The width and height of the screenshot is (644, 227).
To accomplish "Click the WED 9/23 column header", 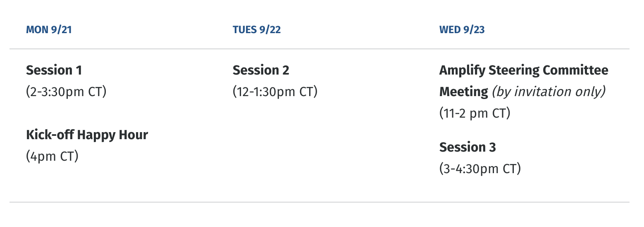I will 462,30.
